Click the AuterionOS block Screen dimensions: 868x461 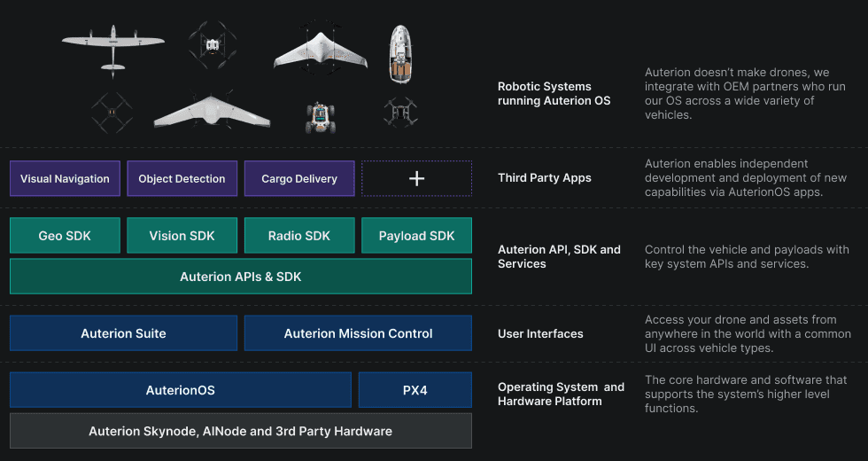coord(181,390)
